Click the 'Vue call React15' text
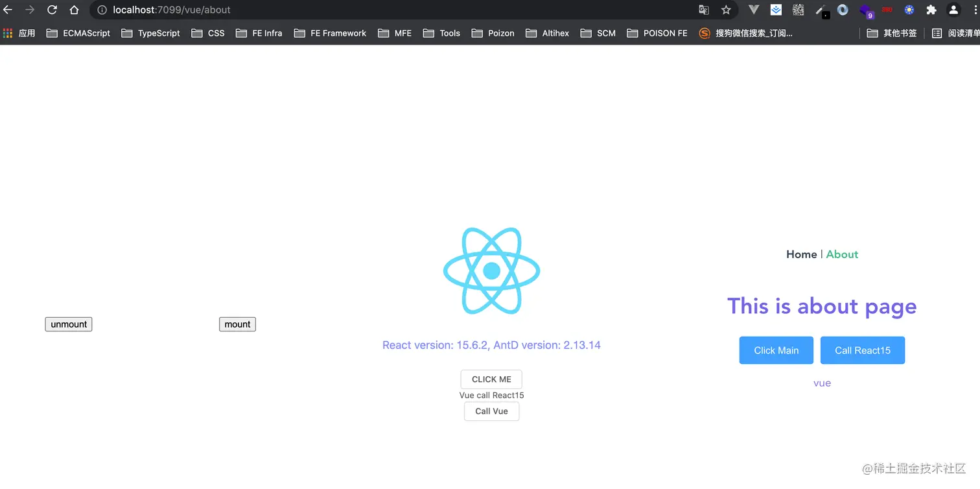 pyautogui.click(x=491, y=395)
